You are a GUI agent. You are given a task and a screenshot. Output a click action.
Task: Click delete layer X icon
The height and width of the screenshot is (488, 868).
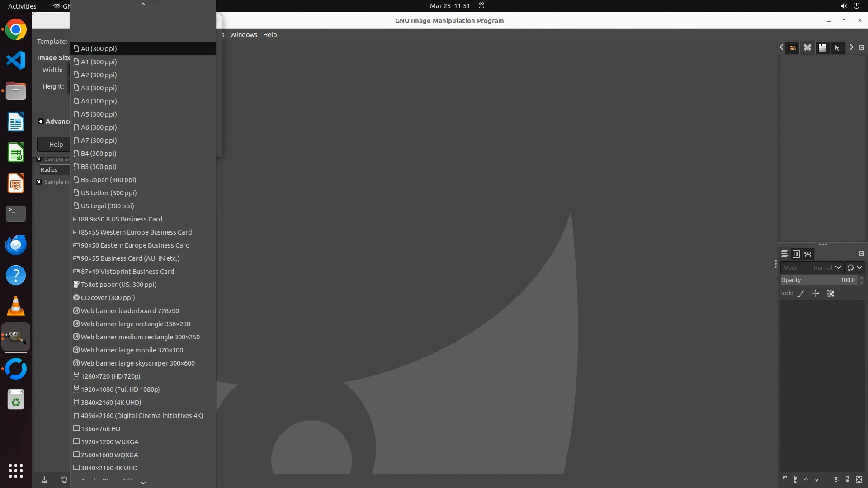[859, 480]
